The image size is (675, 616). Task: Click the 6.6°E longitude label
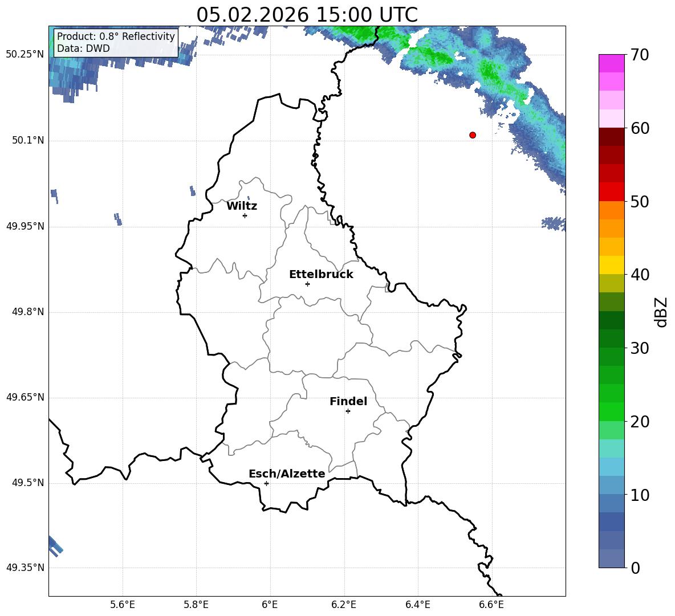[491, 605]
